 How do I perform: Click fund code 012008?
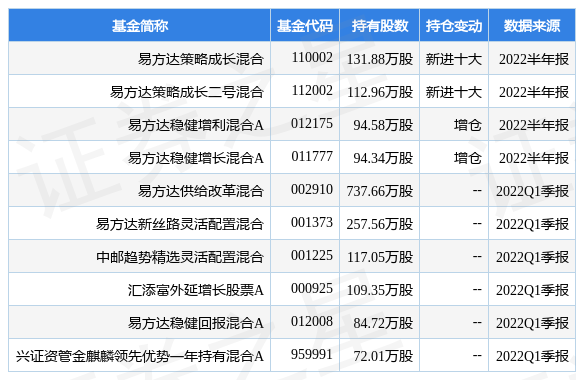click(x=312, y=322)
